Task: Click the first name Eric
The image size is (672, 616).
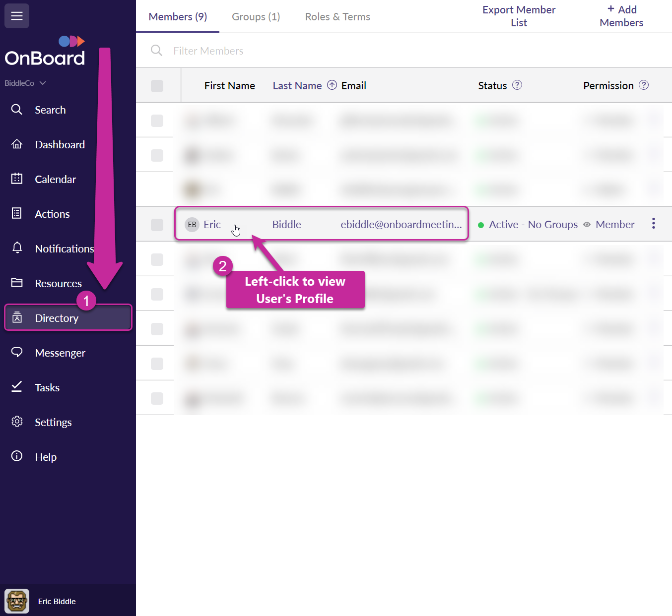Action: tap(212, 224)
